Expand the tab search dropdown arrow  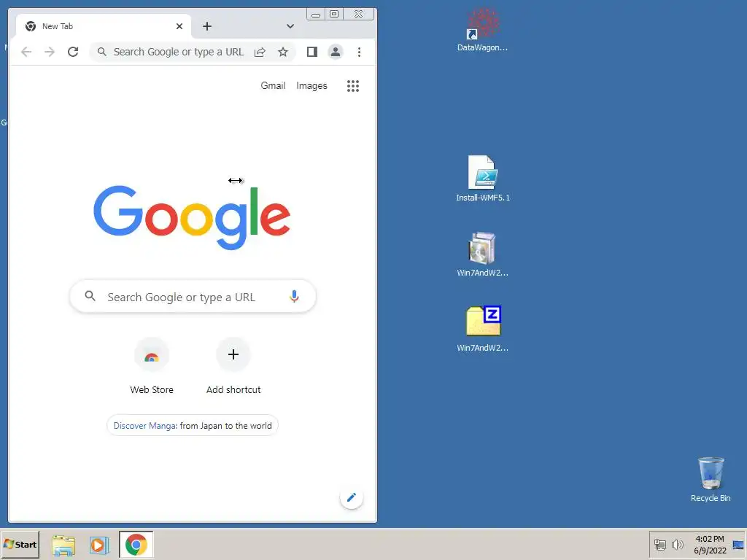pos(290,26)
